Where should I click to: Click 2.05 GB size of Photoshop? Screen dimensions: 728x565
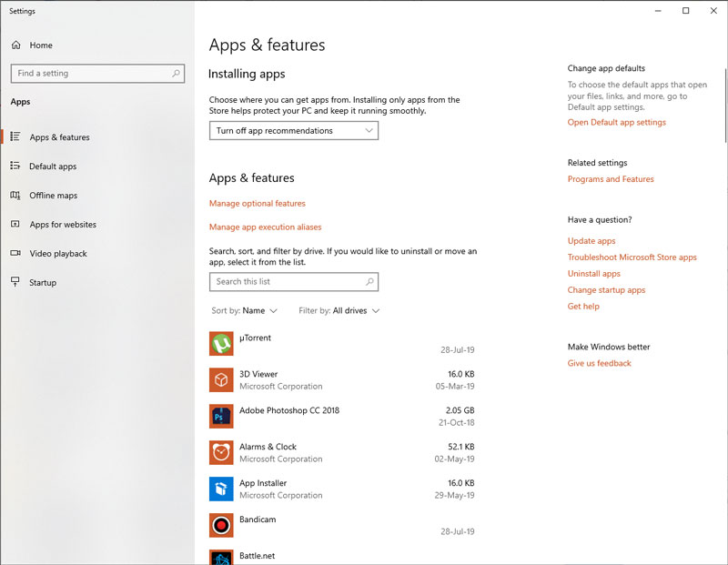click(460, 410)
